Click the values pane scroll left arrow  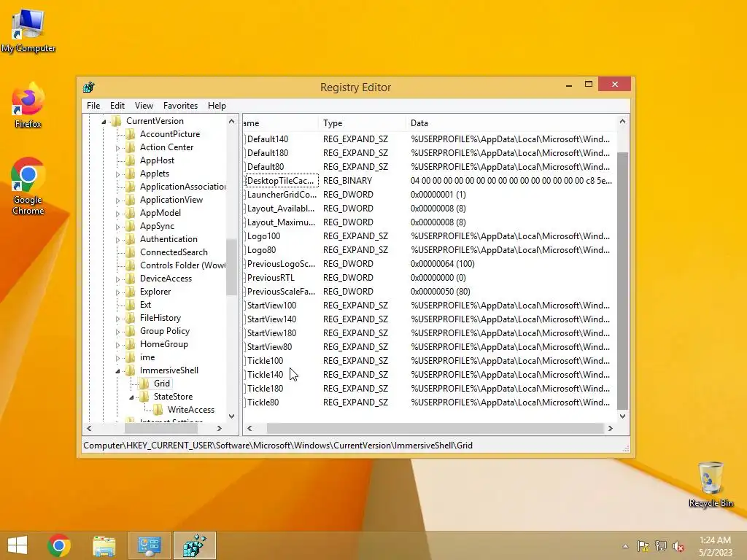(x=249, y=429)
